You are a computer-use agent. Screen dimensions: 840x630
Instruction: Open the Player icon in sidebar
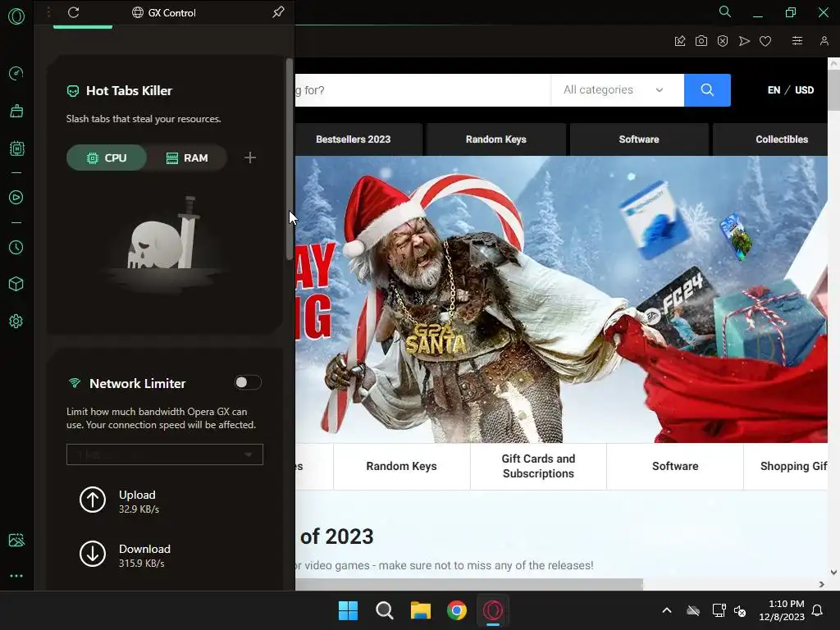click(16, 198)
